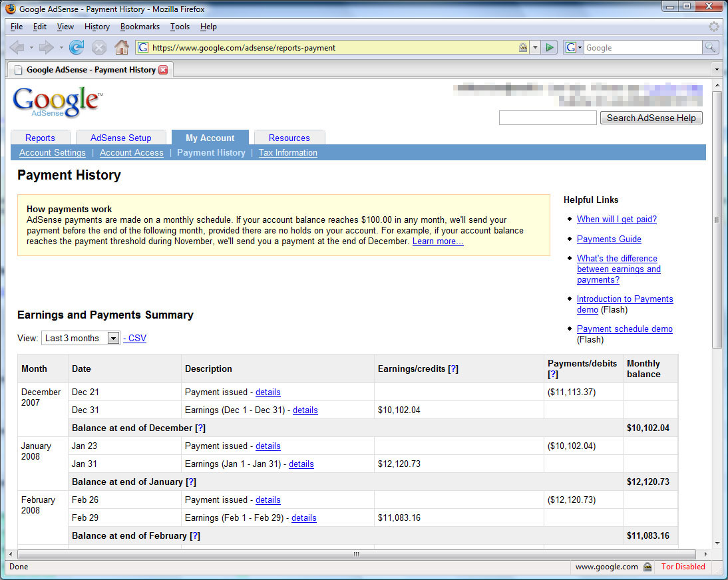Open the Tools menu
This screenshot has width=728, height=580.
click(x=180, y=27)
